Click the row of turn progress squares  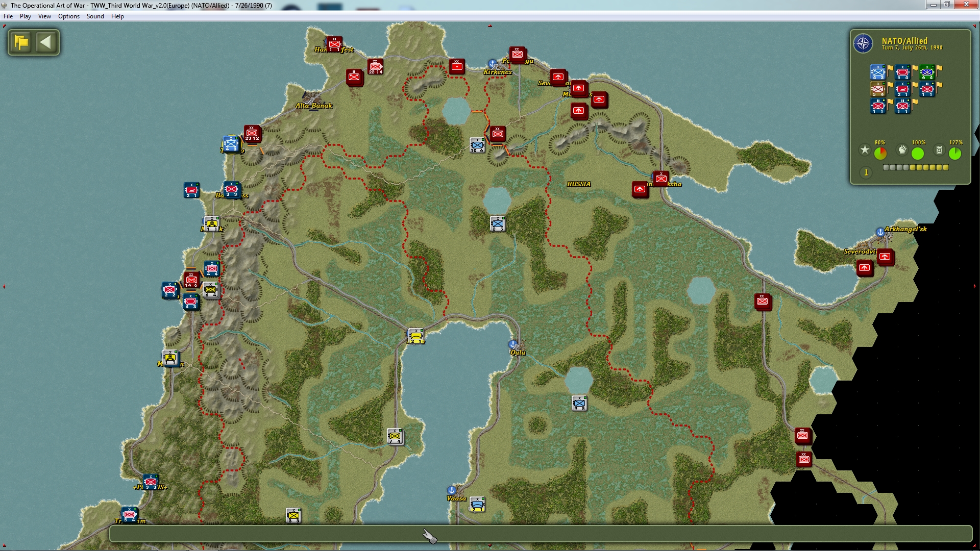click(916, 167)
